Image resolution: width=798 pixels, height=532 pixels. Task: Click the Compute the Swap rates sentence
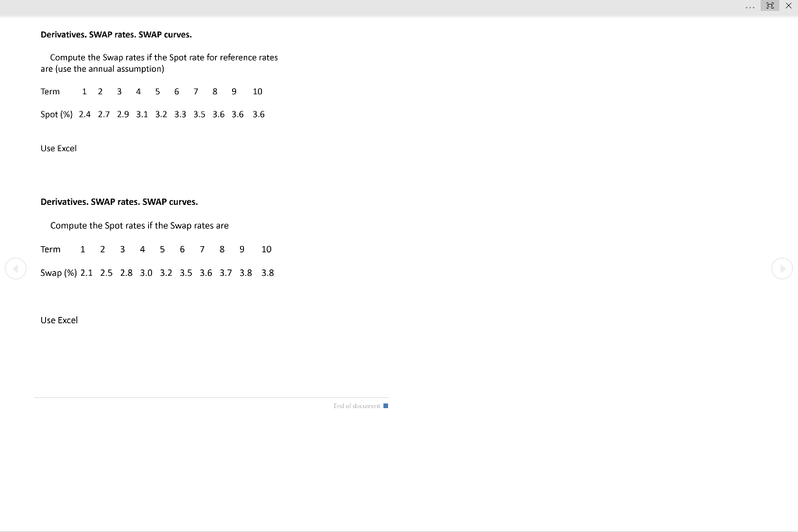point(164,57)
